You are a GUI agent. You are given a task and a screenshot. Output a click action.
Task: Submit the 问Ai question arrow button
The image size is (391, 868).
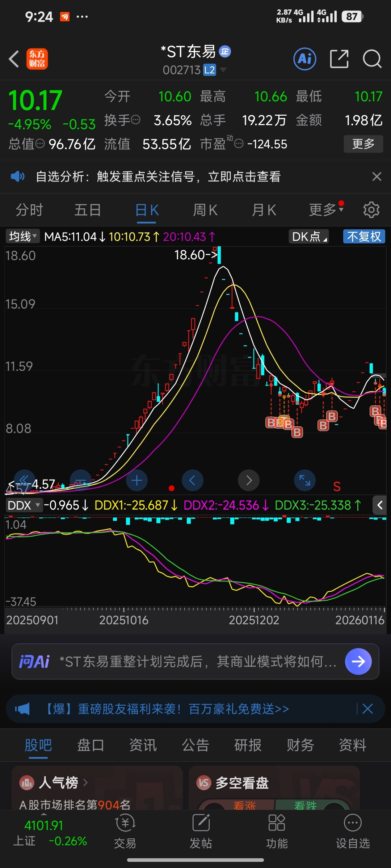pos(358,661)
